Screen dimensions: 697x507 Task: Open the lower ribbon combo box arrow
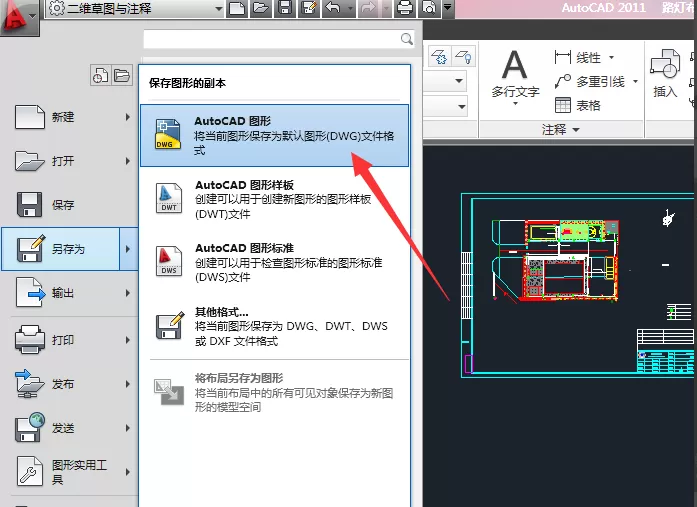(x=461, y=107)
